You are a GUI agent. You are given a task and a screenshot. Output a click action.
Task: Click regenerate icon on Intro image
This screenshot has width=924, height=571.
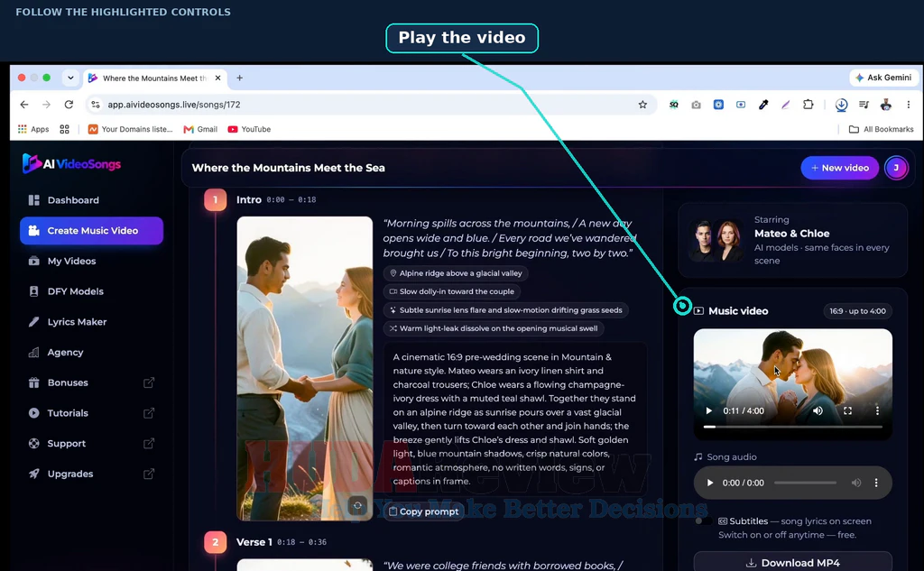click(x=357, y=505)
